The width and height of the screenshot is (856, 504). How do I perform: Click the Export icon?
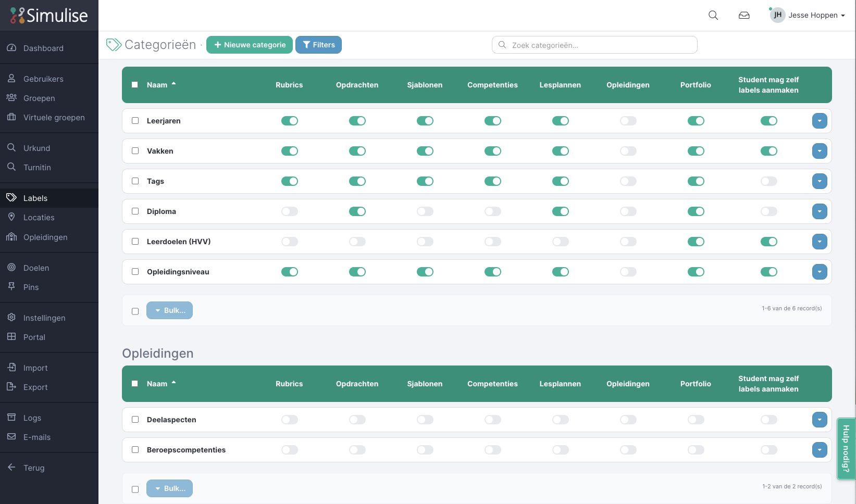click(x=11, y=387)
